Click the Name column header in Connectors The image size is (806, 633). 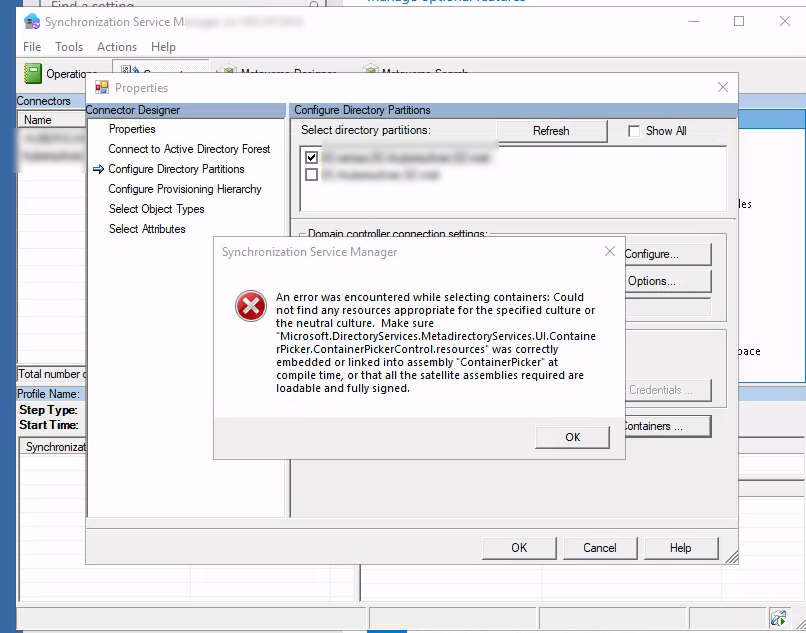[51, 120]
